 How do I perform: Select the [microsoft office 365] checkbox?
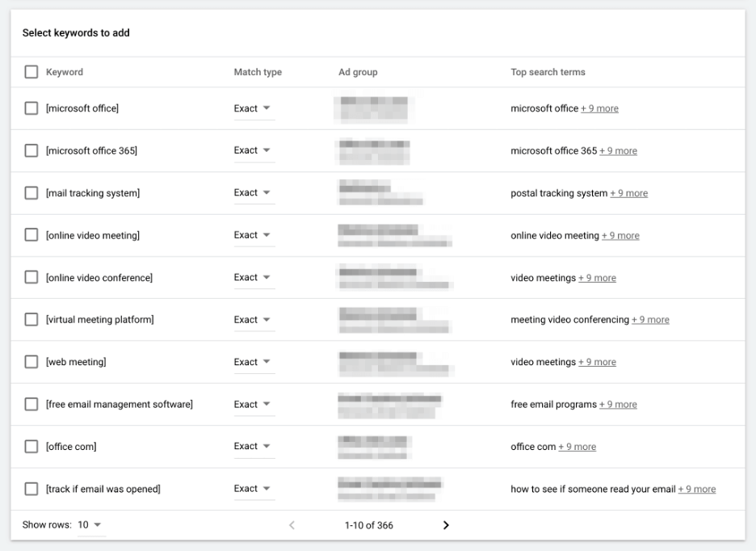(x=31, y=150)
